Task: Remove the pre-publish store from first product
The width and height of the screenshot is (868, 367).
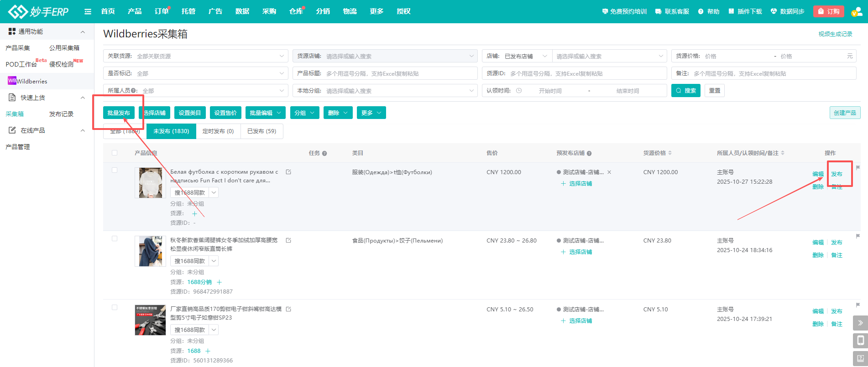Action: pos(609,172)
